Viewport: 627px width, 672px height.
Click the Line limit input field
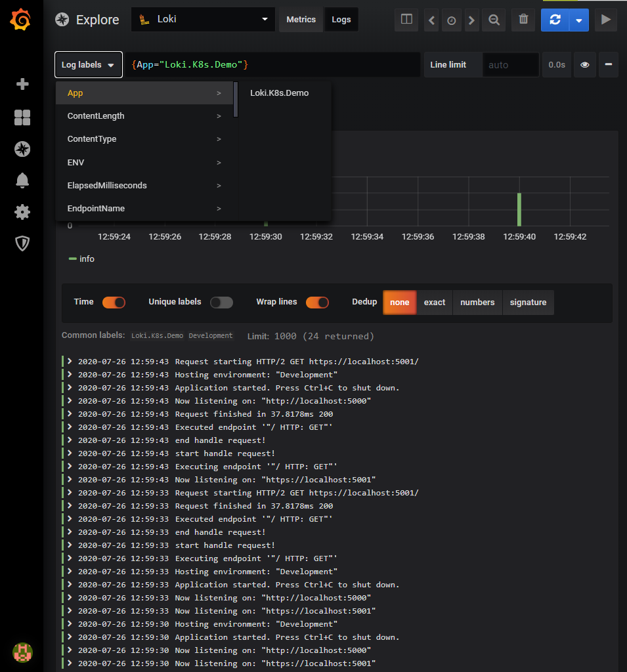coord(510,65)
